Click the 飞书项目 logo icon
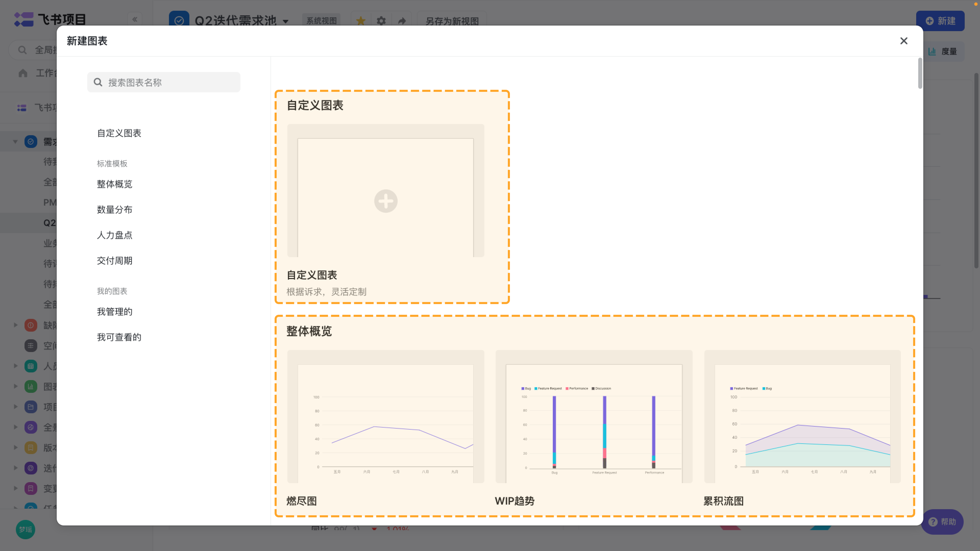Image resolution: width=980 pixels, height=551 pixels. [23, 19]
